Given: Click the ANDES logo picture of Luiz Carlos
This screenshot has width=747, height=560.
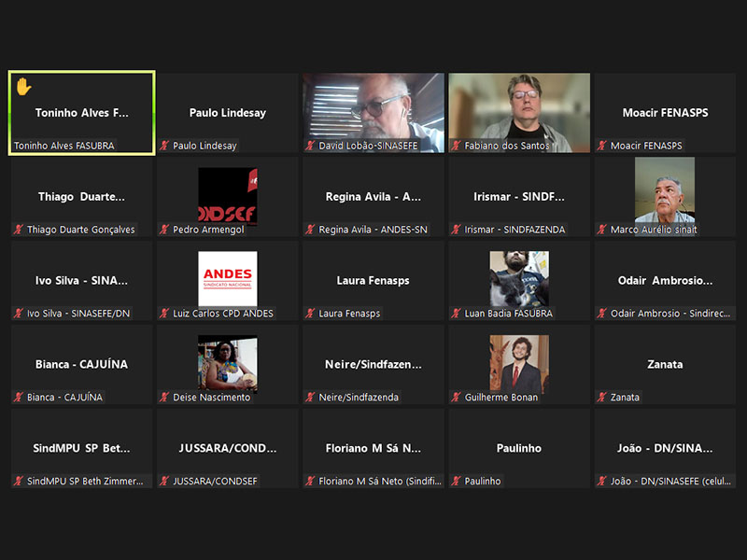Looking at the screenshot, I should (x=227, y=279).
